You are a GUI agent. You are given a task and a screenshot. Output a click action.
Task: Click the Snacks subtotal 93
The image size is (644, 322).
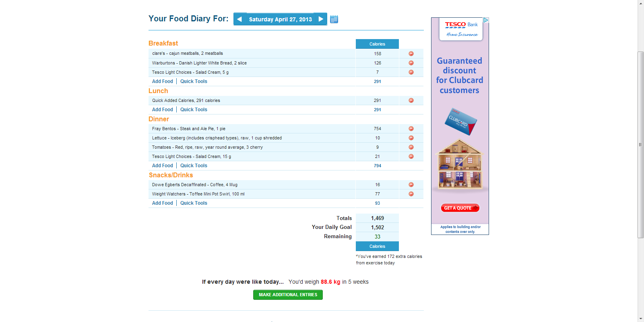[378, 203]
